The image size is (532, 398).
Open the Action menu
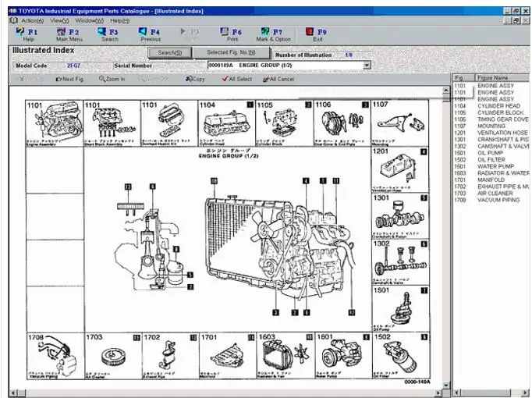click(x=33, y=21)
